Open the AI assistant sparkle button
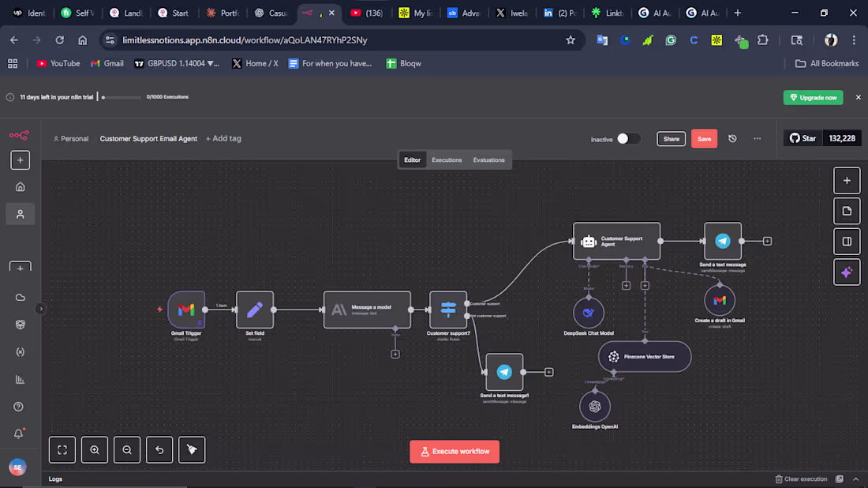The height and width of the screenshot is (488, 868). (847, 272)
